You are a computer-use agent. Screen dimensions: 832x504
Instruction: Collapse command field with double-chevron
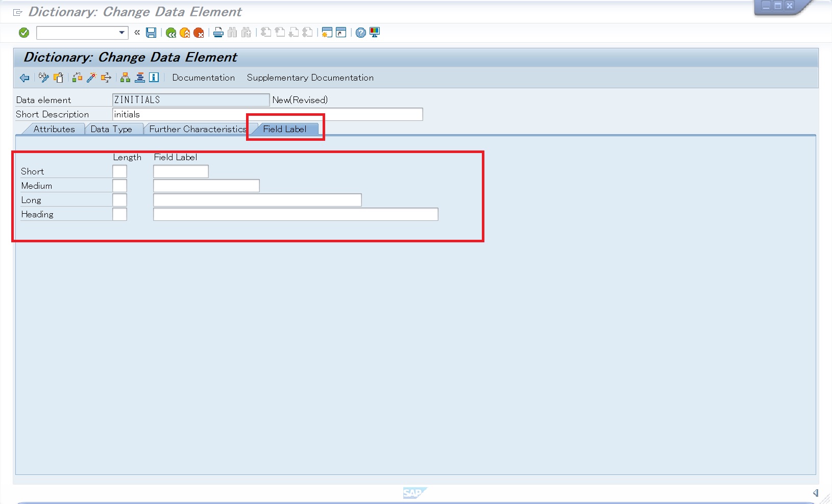point(137,33)
